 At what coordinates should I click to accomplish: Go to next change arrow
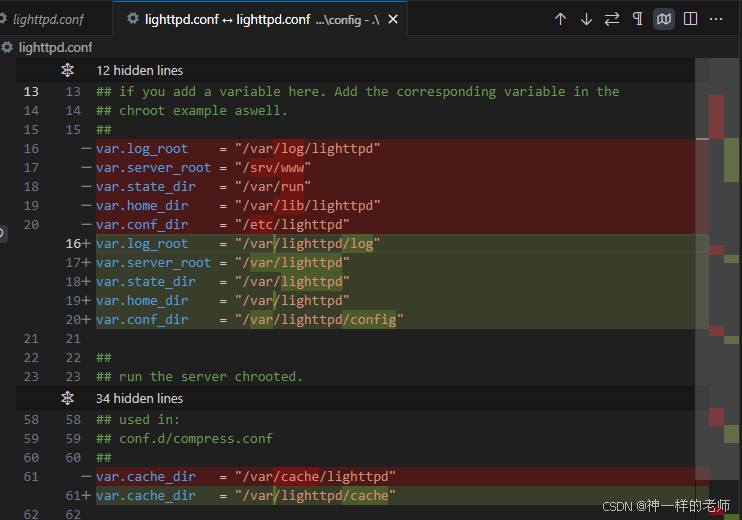tap(586, 19)
